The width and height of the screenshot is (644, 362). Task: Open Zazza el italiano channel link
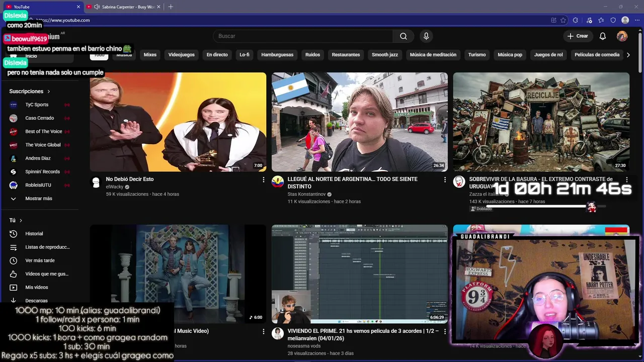pos(486,194)
